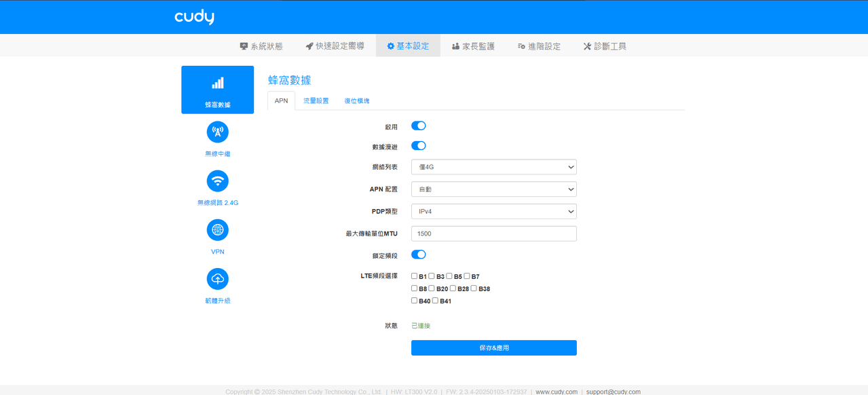The width and height of the screenshot is (868, 395).
Task: Select the APN tab
Action: click(x=281, y=100)
